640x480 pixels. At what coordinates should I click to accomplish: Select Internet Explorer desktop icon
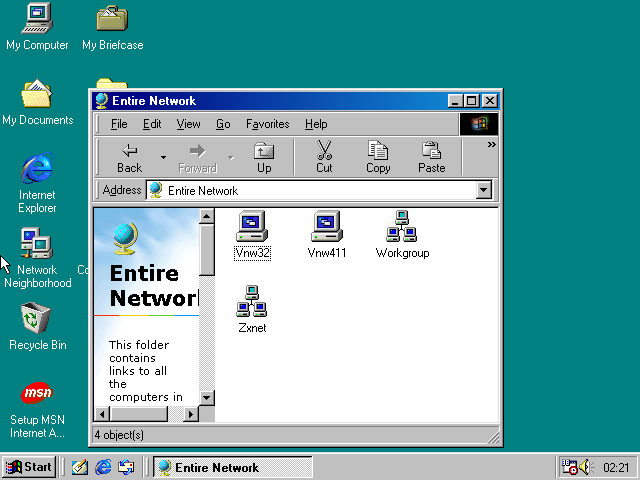point(37,183)
